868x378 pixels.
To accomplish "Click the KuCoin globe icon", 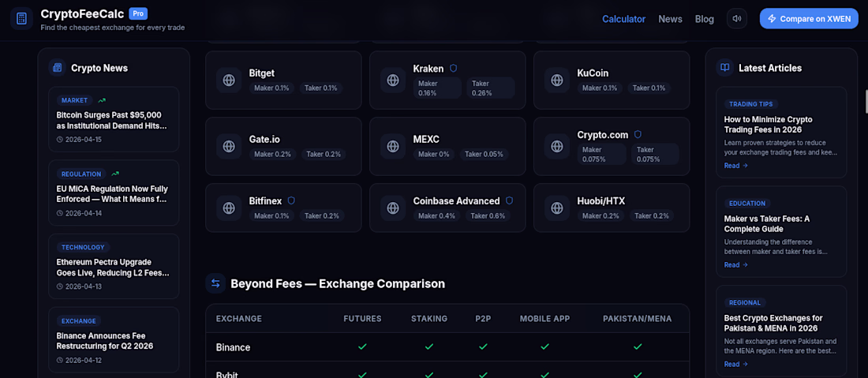I will click(557, 80).
